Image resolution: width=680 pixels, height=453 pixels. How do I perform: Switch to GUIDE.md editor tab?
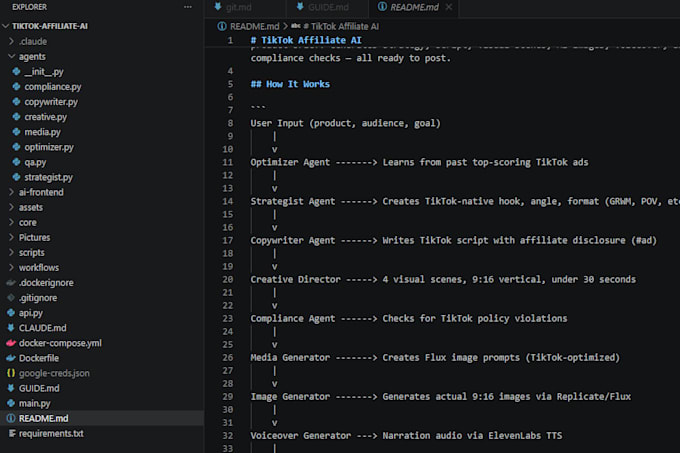(328, 7)
